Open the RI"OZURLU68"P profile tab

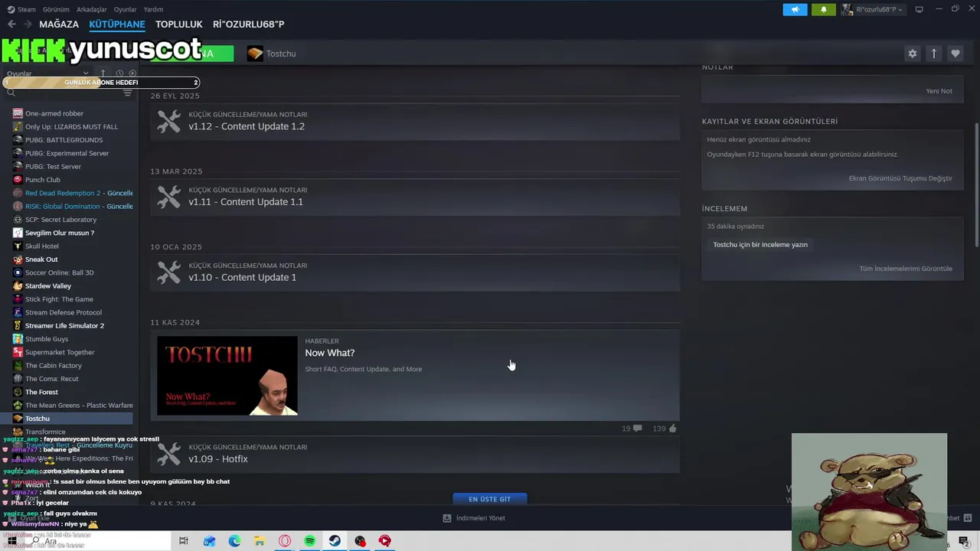[x=248, y=24]
